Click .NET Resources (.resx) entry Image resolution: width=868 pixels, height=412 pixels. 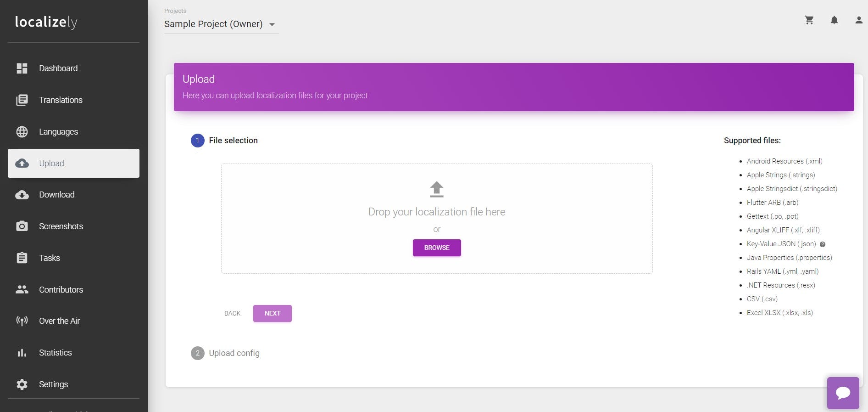tap(781, 285)
